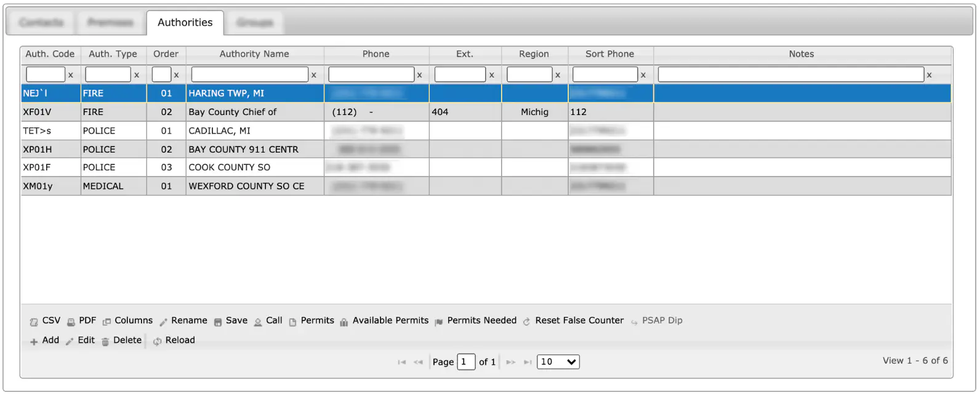Clear the Phone filter
Image resolution: width=980 pixels, height=395 pixels.
(420, 75)
